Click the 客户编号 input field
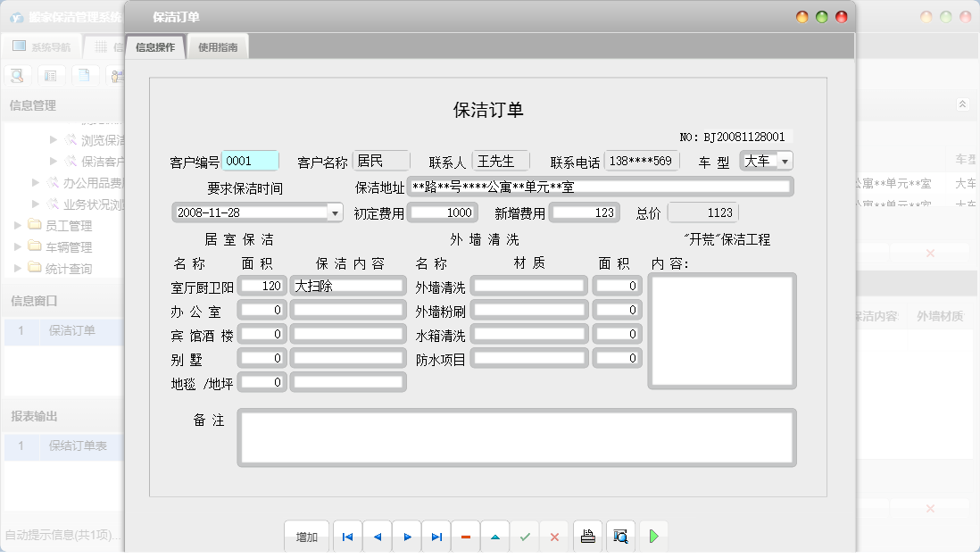The width and height of the screenshot is (980, 558). (250, 162)
